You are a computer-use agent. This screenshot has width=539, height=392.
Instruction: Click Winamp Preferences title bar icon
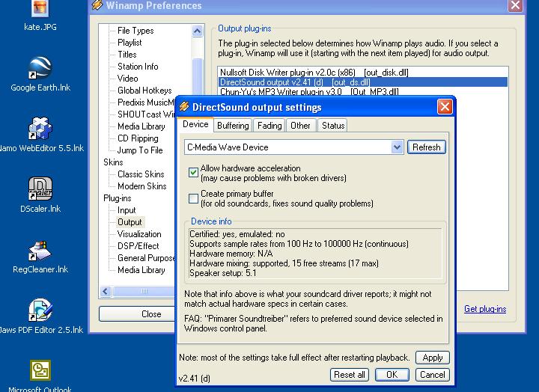97,5
